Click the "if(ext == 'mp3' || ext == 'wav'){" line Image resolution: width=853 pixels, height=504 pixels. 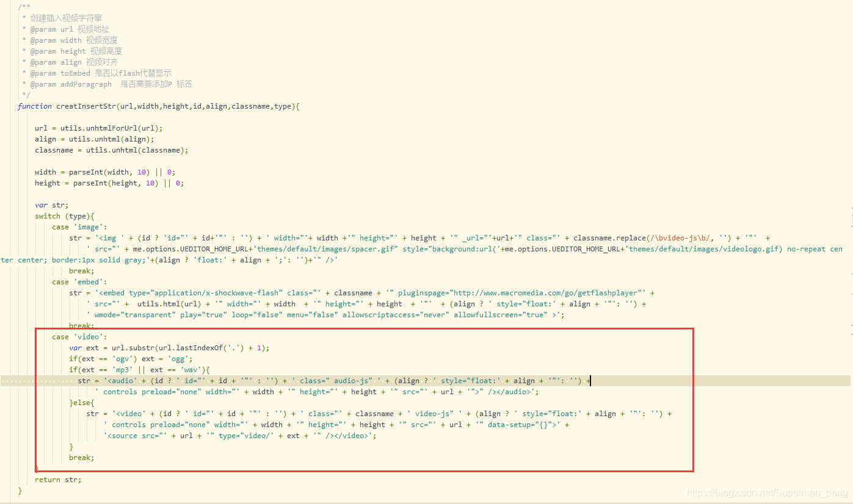(x=139, y=370)
